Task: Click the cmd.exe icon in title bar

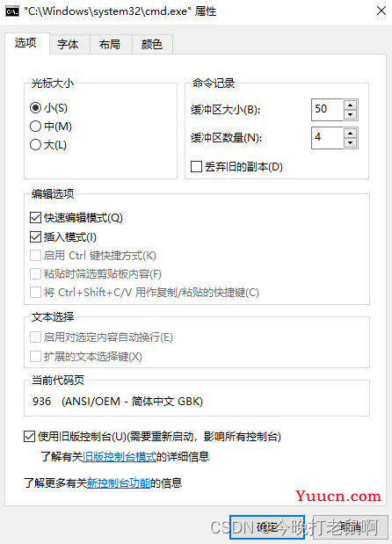Action: (x=12, y=11)
